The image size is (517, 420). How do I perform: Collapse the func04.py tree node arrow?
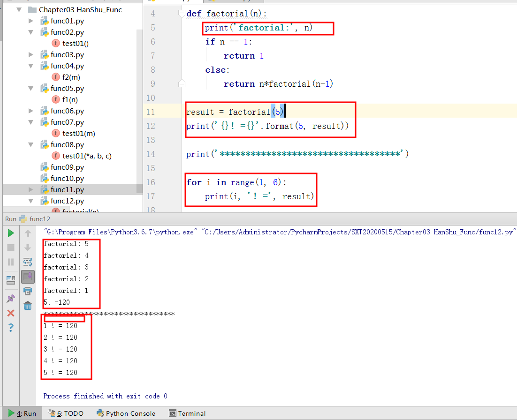[31, 66]
